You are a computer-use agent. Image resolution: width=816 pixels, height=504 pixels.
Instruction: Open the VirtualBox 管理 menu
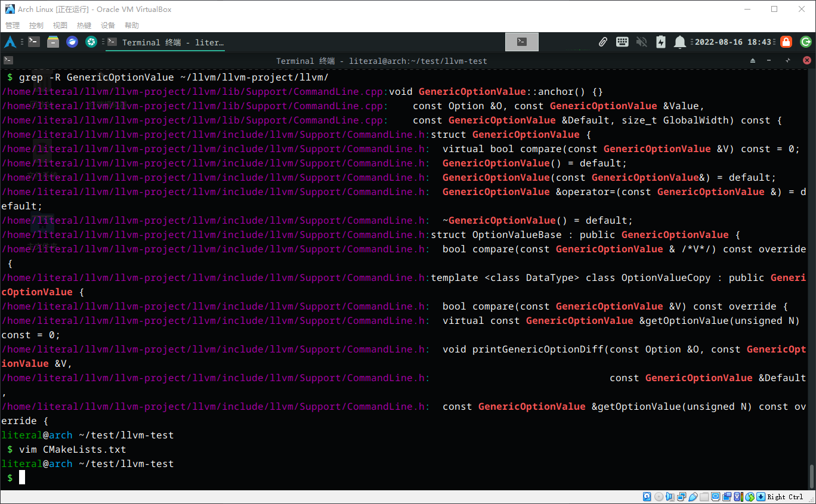pyautogui.click(x=13, y=26)
